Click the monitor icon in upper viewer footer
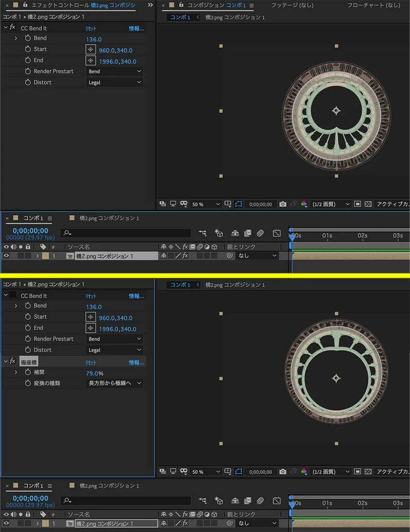Image resolution: width=410 pixels, height=532 pixels. [x=173, y=204]
